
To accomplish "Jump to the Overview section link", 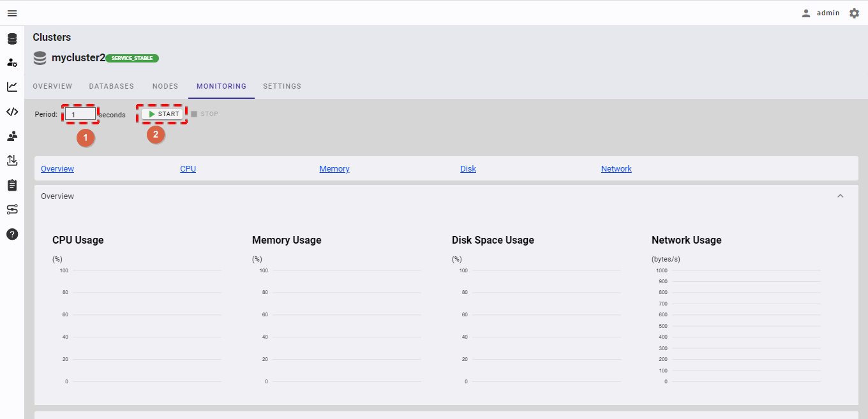I will 57,169.
